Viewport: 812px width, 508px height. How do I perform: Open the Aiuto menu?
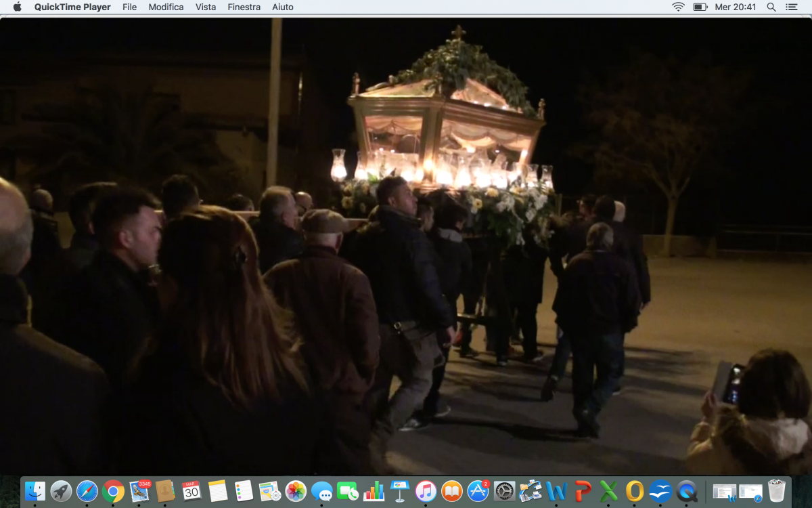click(x=283, y=7)
